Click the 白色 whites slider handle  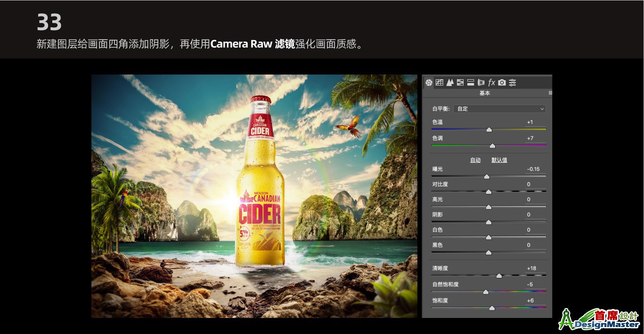pyautogui.click(x=489, y=237)
